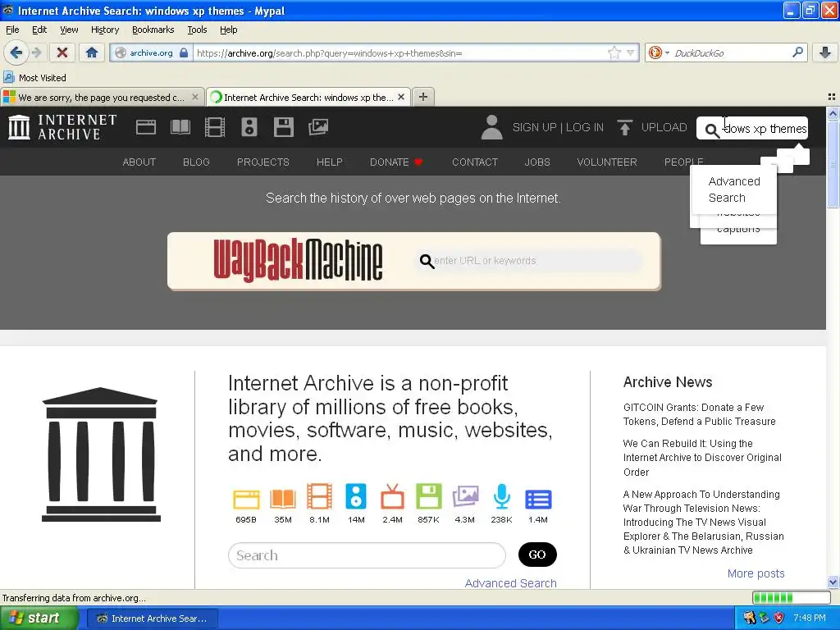The width and height of the screenshot is (840, 630).
Task: Open the BLOG nav link
Action: 196,162
